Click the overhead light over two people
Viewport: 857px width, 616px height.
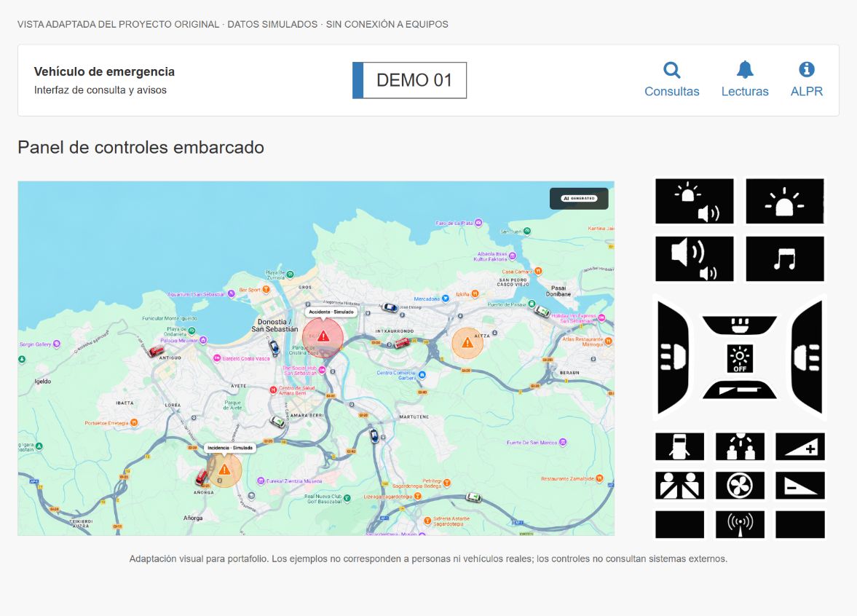740,446
